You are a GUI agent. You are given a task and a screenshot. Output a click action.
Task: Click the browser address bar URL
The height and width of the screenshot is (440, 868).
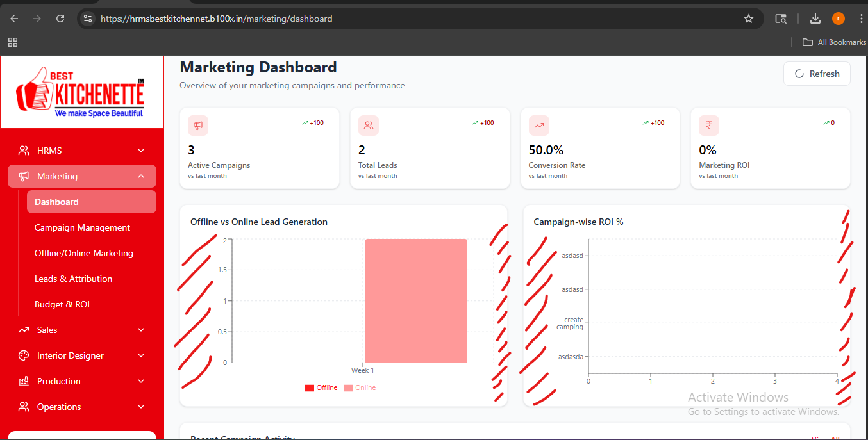[x=217, y=19]
